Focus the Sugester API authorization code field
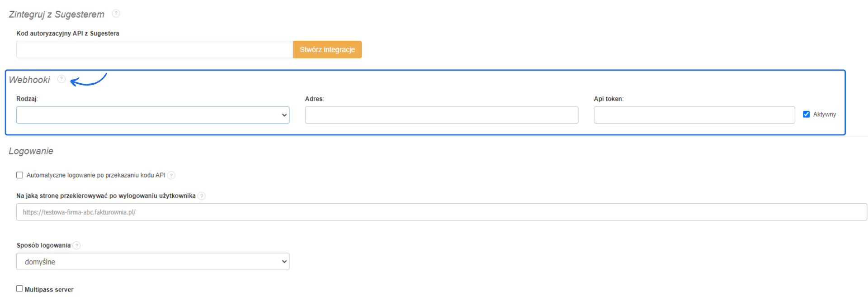Image resolution: width=868 pixels, height=297 pixels. [155, 50]
